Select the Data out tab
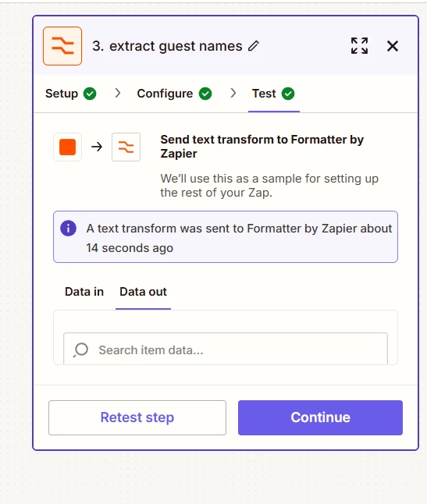The image size is (427, 504). (143, 292)
